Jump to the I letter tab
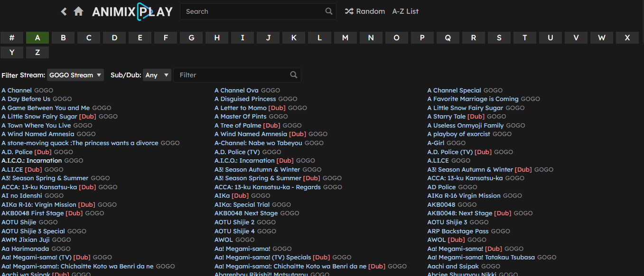The width and height of the screenshot is (644, 276). click(243, 38)
